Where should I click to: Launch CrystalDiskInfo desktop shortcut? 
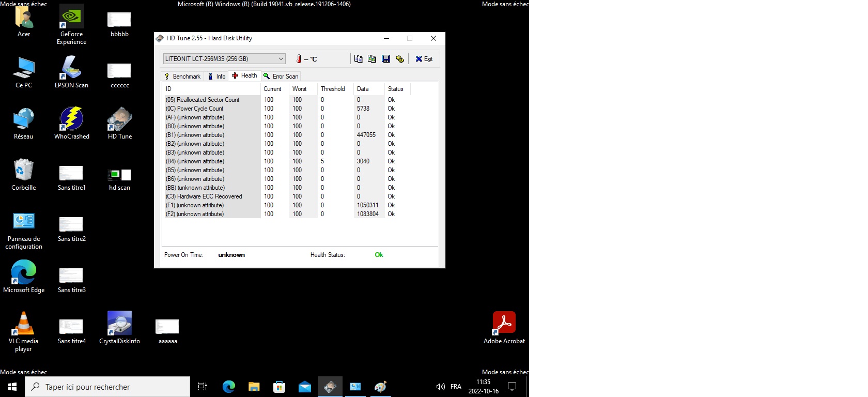pos(119,328)
